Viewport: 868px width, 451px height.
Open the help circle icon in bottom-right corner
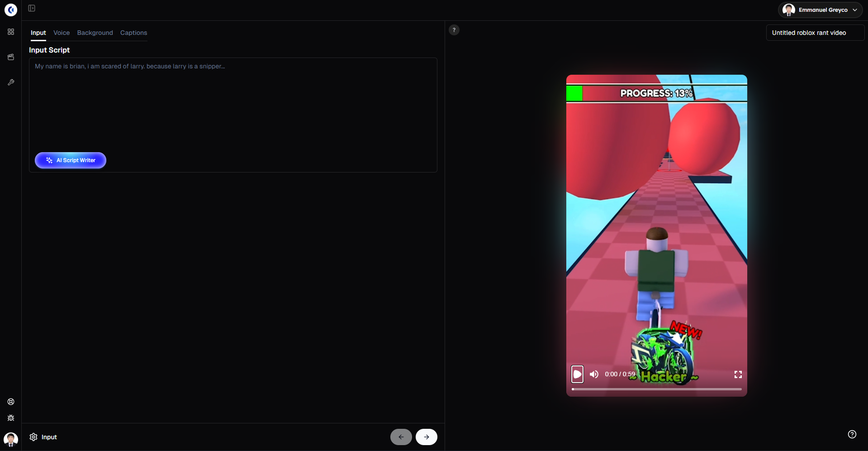click(x=852, y=434)
